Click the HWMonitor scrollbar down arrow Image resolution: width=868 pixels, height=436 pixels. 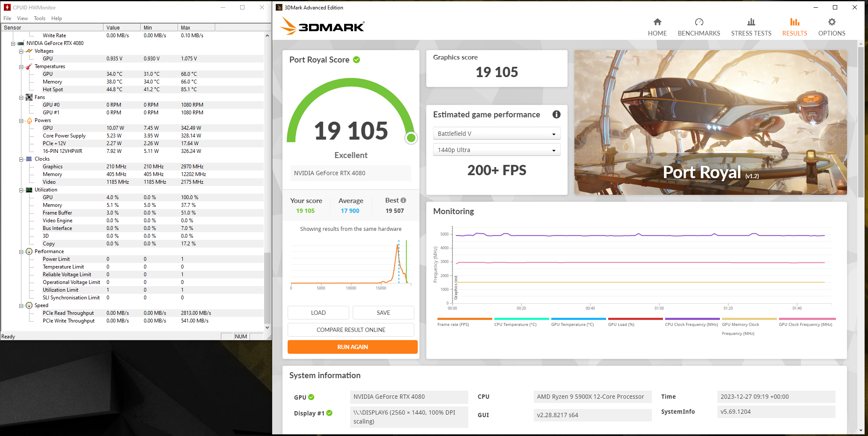click(x=268, y=328)
